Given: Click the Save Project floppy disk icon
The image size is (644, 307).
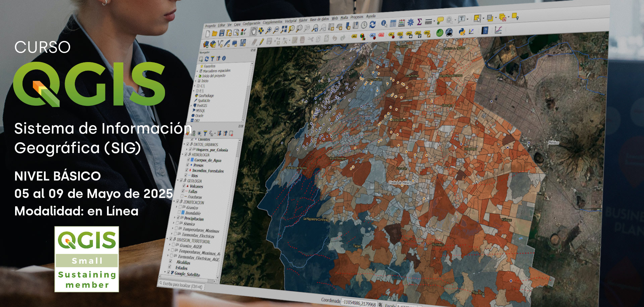Looking at the screenshot, I should point(222,33).
